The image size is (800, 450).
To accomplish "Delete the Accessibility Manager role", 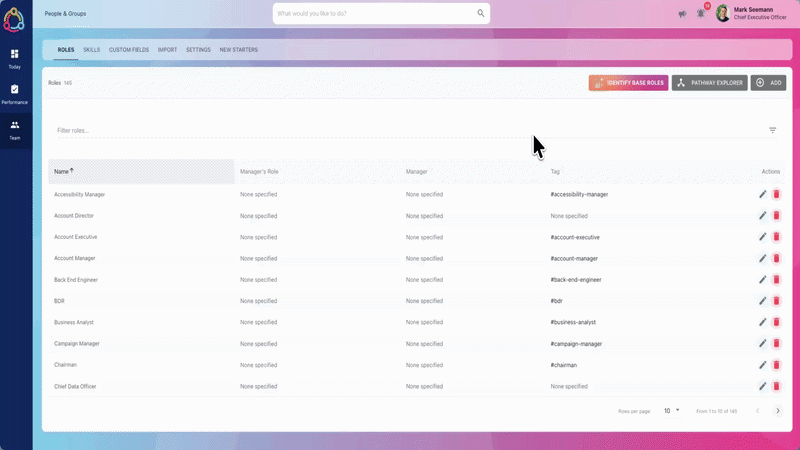I will 776,194.
